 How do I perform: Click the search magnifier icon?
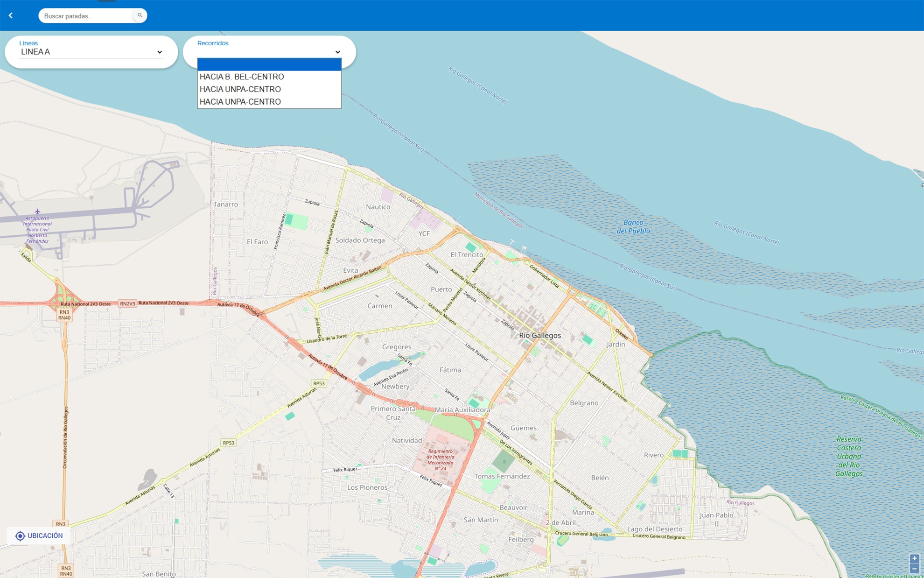click(140, 15)
